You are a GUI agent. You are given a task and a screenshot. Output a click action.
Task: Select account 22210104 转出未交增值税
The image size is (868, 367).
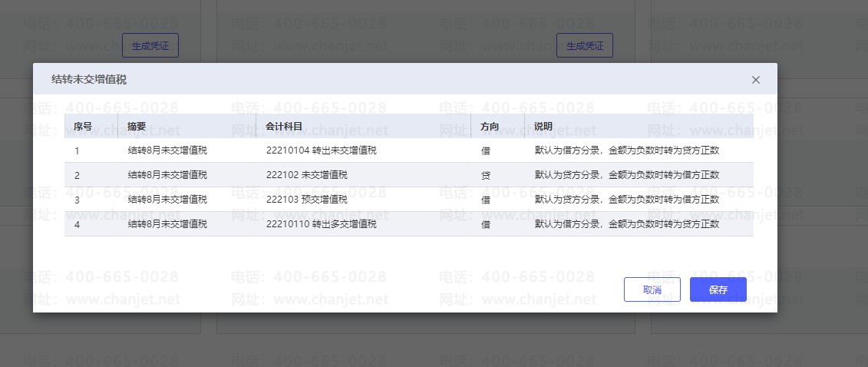coord(321,150)
